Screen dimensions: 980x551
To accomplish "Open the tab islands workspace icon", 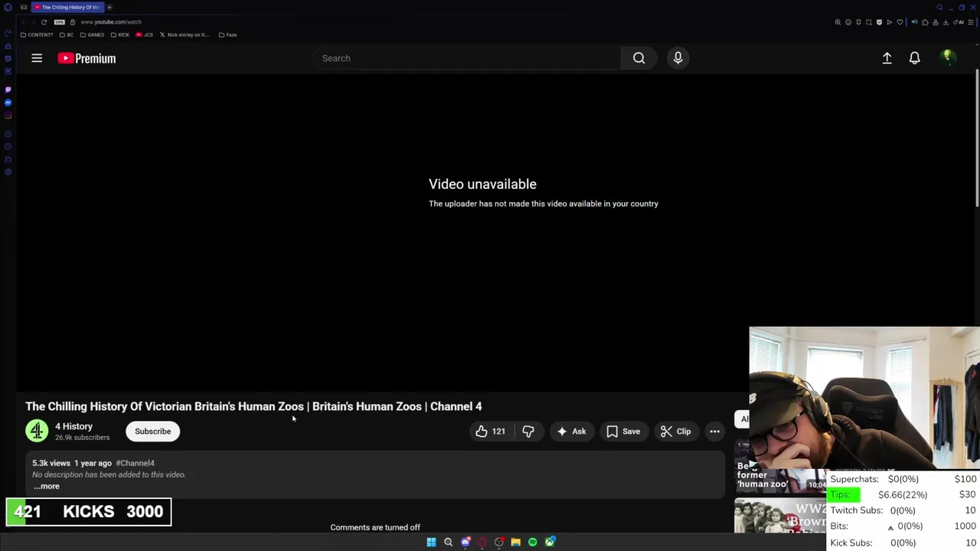I will 24,8.
